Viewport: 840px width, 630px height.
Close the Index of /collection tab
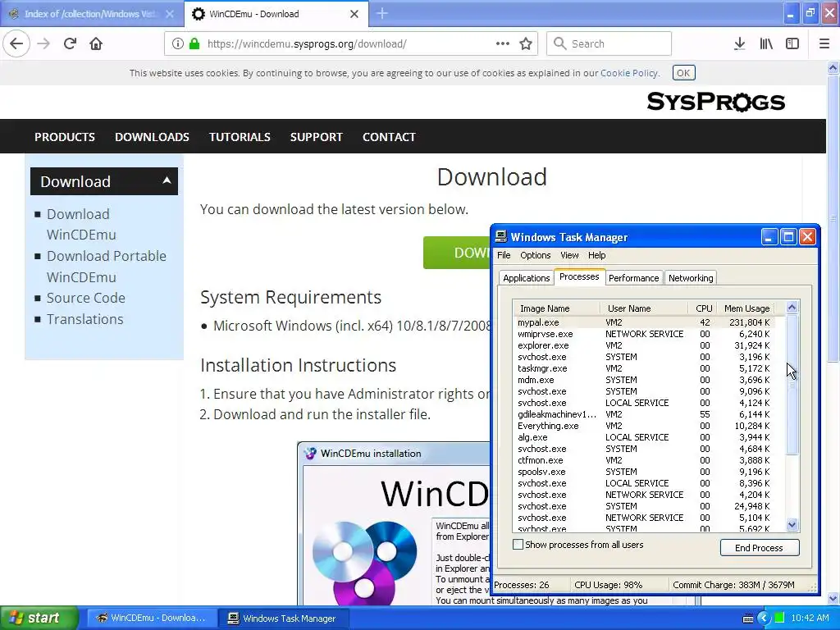coord(170,14)
